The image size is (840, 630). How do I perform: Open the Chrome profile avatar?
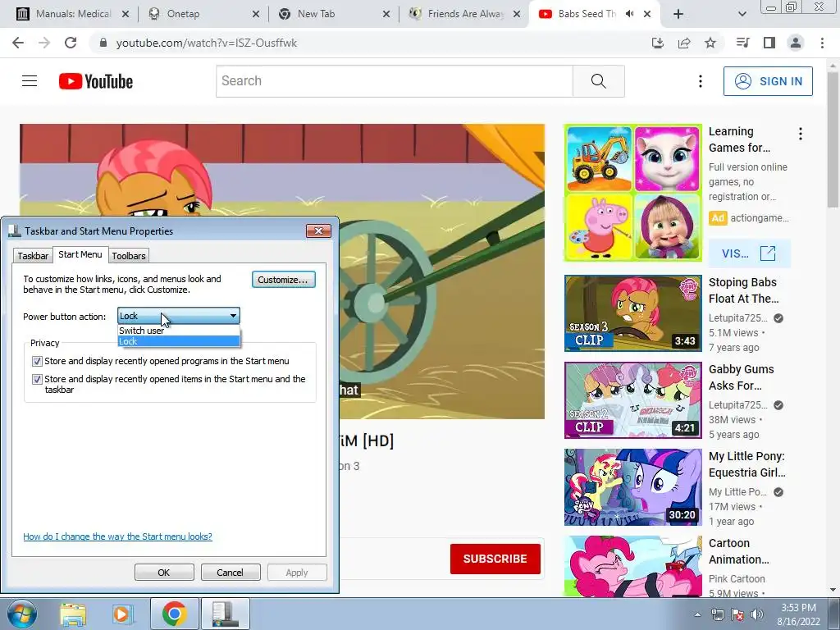(796, 43)
